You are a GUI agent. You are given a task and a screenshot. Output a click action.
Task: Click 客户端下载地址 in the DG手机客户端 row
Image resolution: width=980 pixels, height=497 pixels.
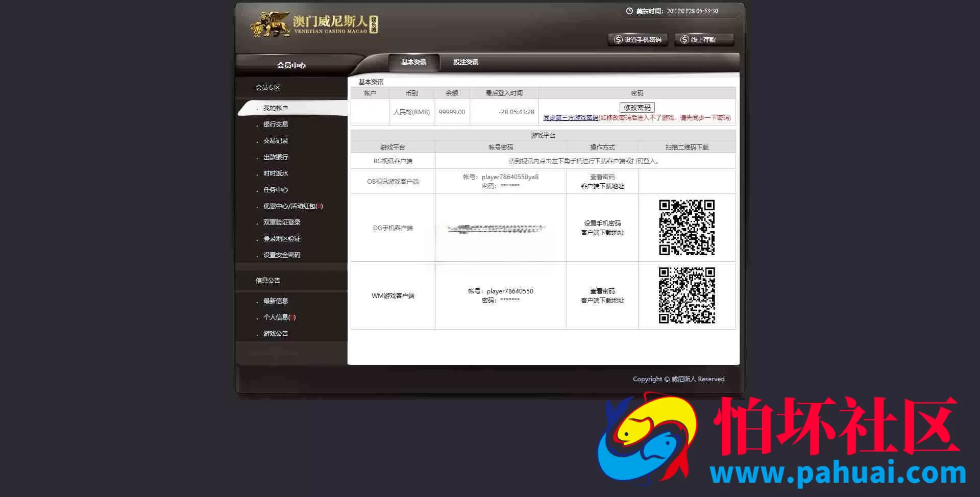click(x=602, y=233)
